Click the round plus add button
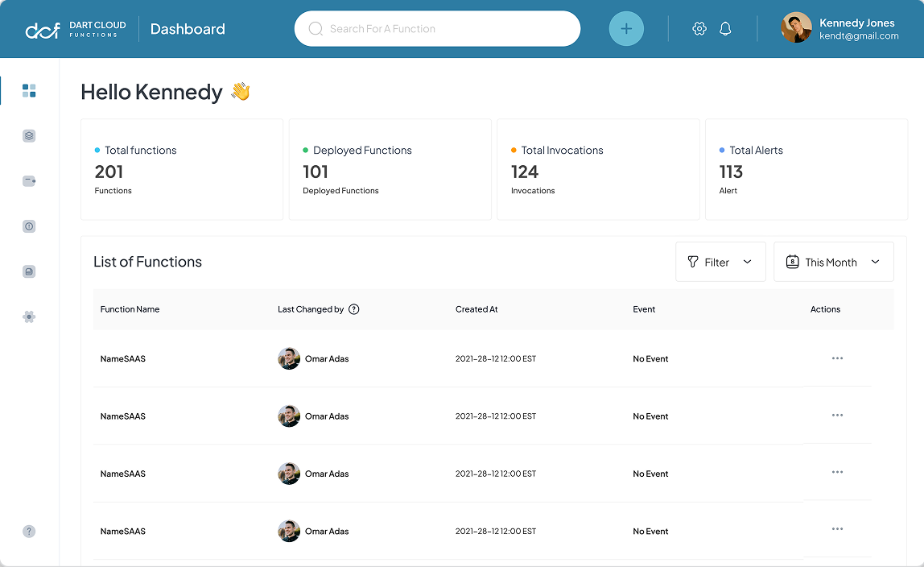 point(626,28)
